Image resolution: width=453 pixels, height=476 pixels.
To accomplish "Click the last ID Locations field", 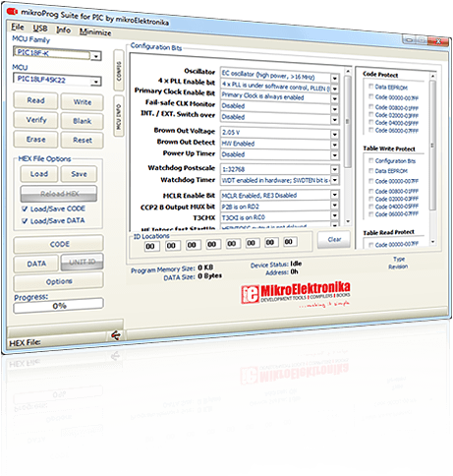I will 289,242.
